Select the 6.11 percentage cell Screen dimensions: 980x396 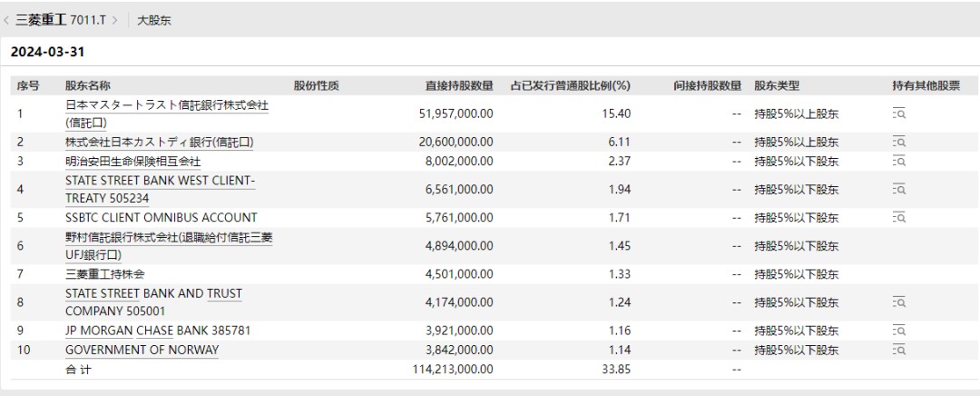pyautogui.click(x=619, y=142)
